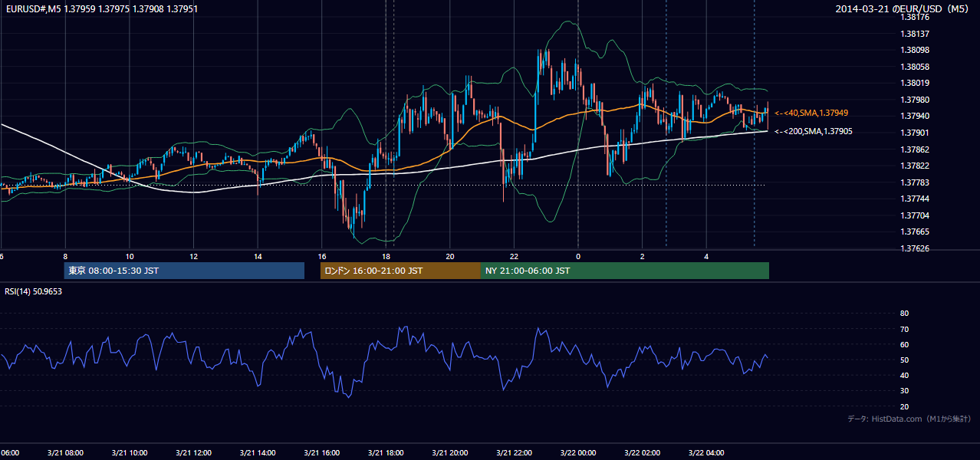The height and width of the screenshot is (460, 980).
Task: Click the 3/22 00:00 time axis label
Action: click(578, 453)
